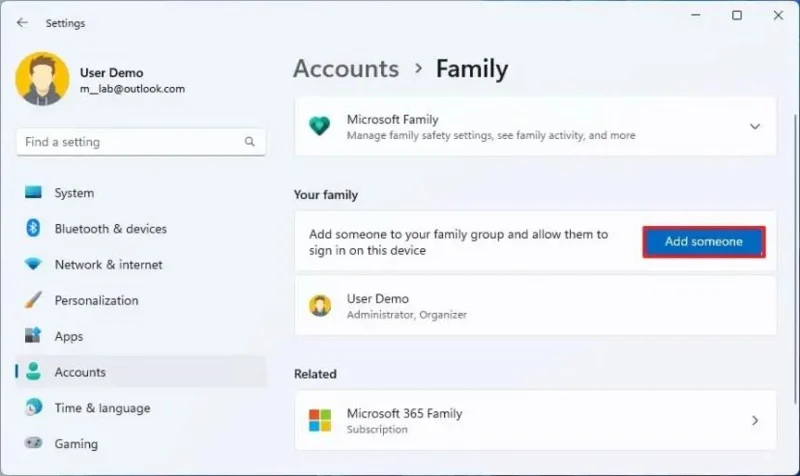Open Microsoft 365 Family subscription
This screenshot has height=476, width=800.
coord(535,420)
